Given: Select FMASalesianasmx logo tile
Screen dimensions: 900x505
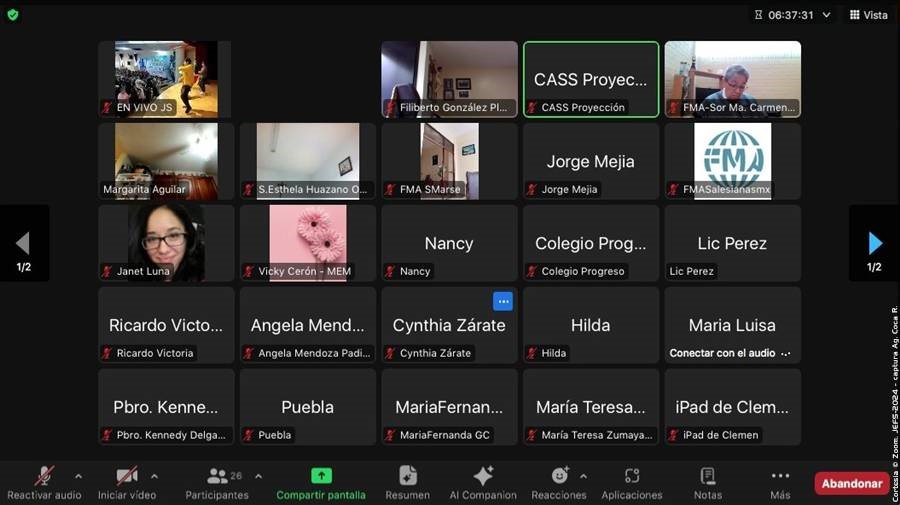Looking at the screenshot, I should (733, 161).
